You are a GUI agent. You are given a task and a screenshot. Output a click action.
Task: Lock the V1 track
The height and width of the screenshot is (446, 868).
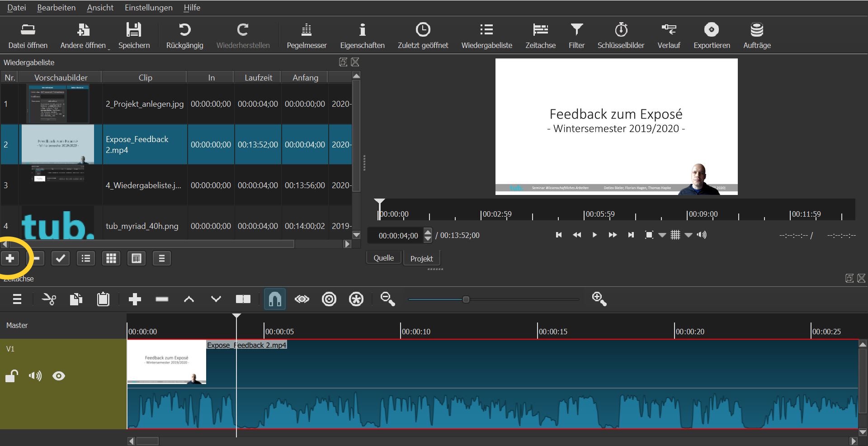coord(11,376)
